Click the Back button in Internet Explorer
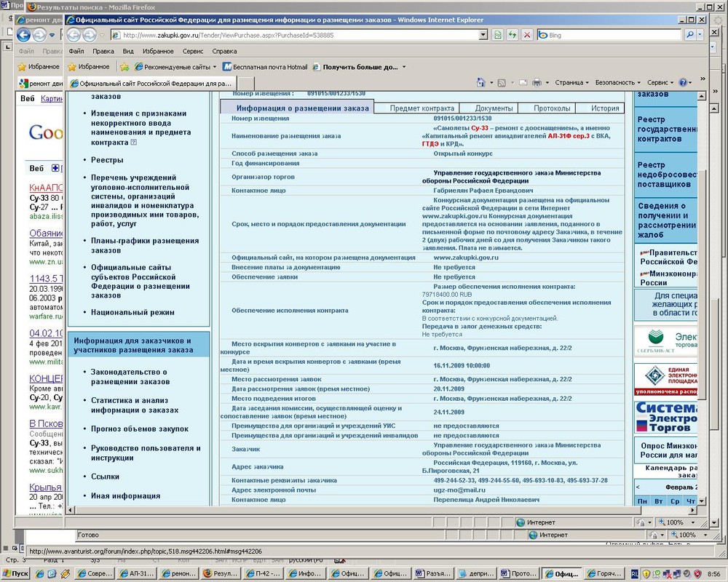The height and width of the screenshot is (582, 728). click(x=74, y=35)
